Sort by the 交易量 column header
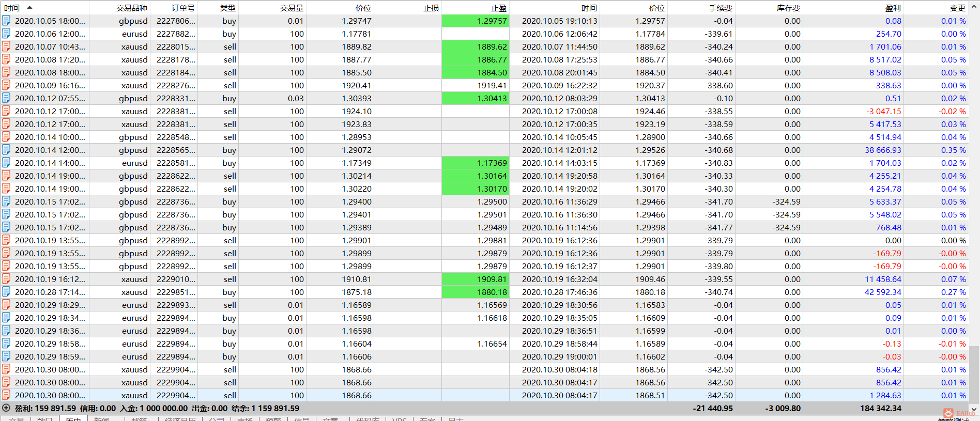The height and width of the screenshot is (421, 980). pyautogui.click(x=292, y=8)
